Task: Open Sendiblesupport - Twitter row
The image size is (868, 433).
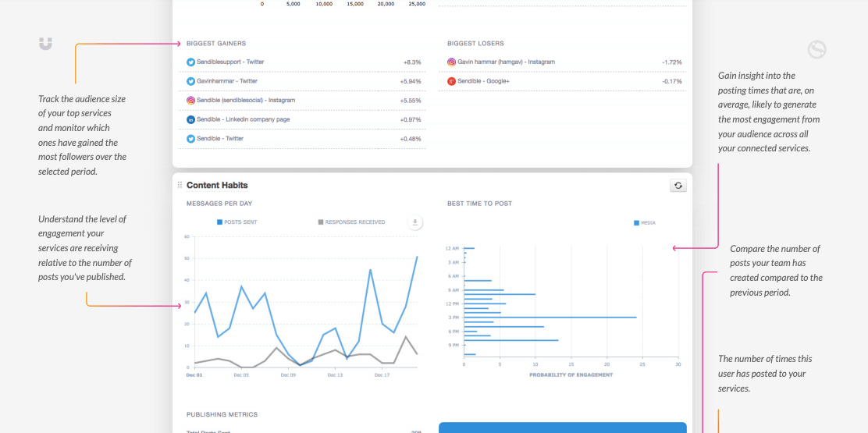Action: [x=302, y=62]
